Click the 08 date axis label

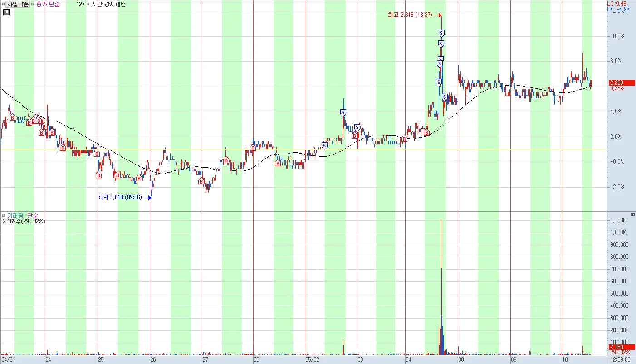pyautogui.click(x=461, y=359)
